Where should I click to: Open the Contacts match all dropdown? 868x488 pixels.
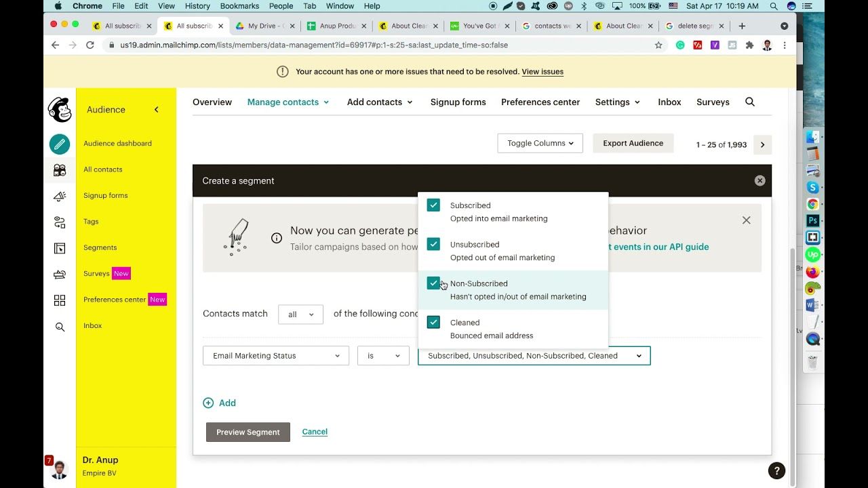tap(300, 314)
